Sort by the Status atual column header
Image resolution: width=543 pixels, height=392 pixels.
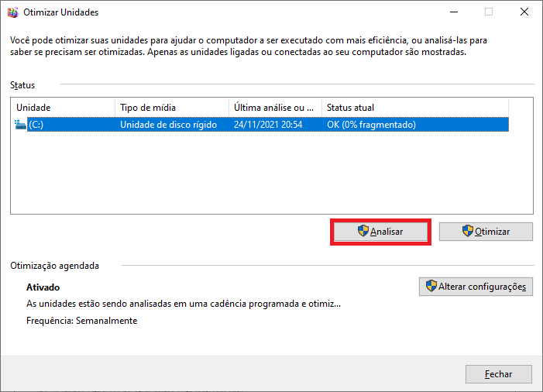click(x=415, y=108)
